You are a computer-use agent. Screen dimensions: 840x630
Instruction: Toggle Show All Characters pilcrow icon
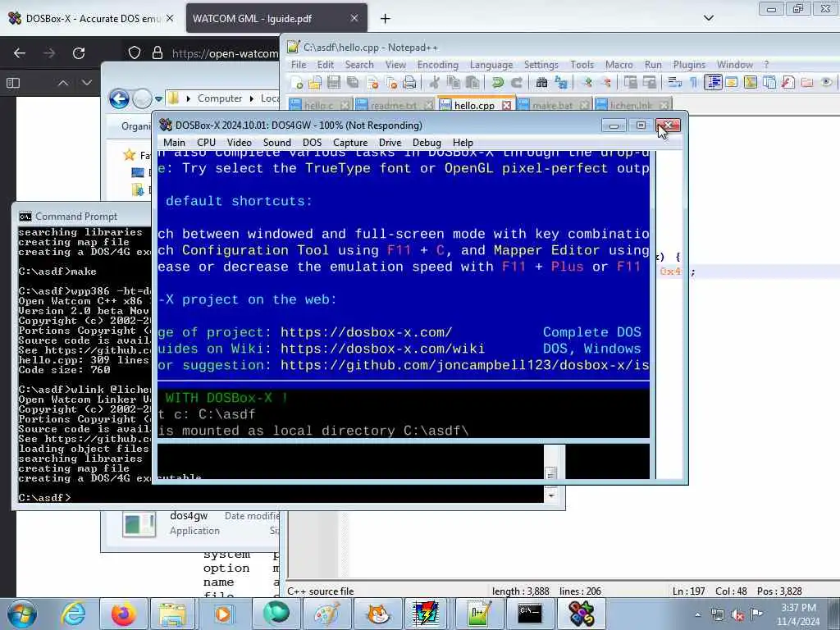click(693, 82)
